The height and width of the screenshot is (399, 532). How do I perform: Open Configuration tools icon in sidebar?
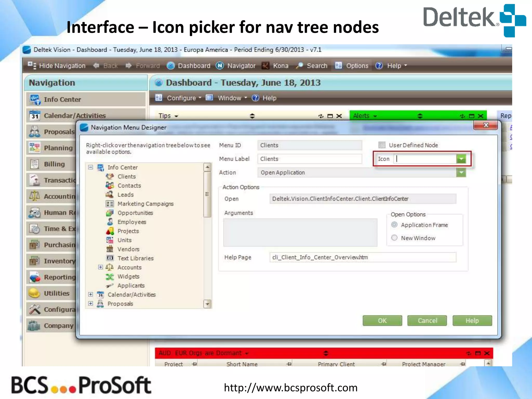35,309
